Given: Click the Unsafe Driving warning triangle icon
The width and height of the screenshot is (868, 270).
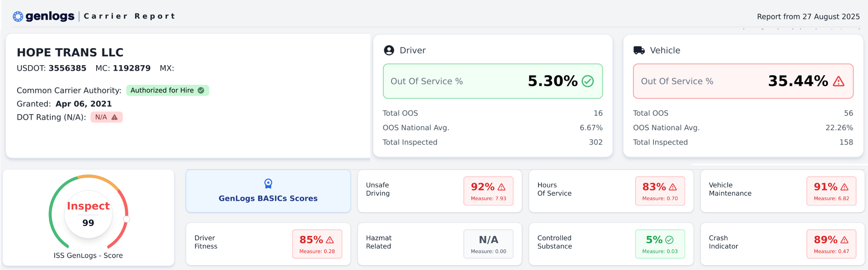Looking at the screenshot, I should click(501, 187).
